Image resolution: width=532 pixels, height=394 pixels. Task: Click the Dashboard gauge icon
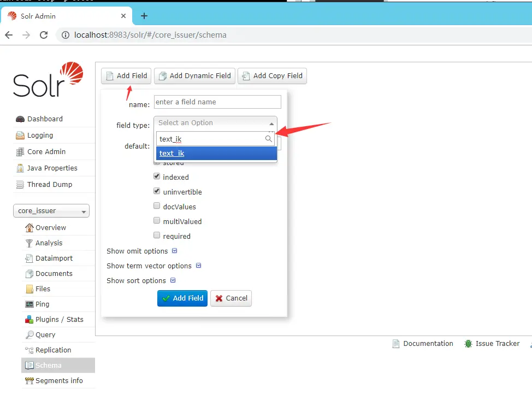pos(20,119)
